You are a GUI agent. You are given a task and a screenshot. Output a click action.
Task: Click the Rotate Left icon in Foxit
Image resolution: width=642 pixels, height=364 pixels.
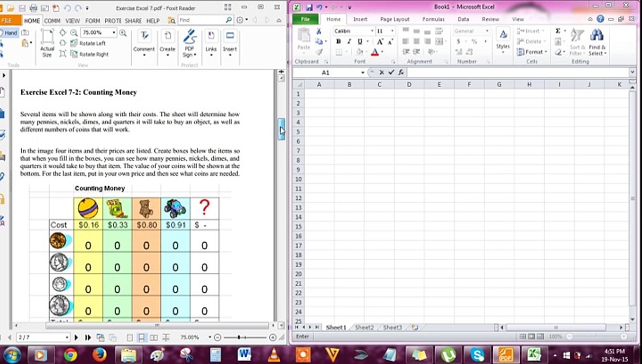click(73, 43)
